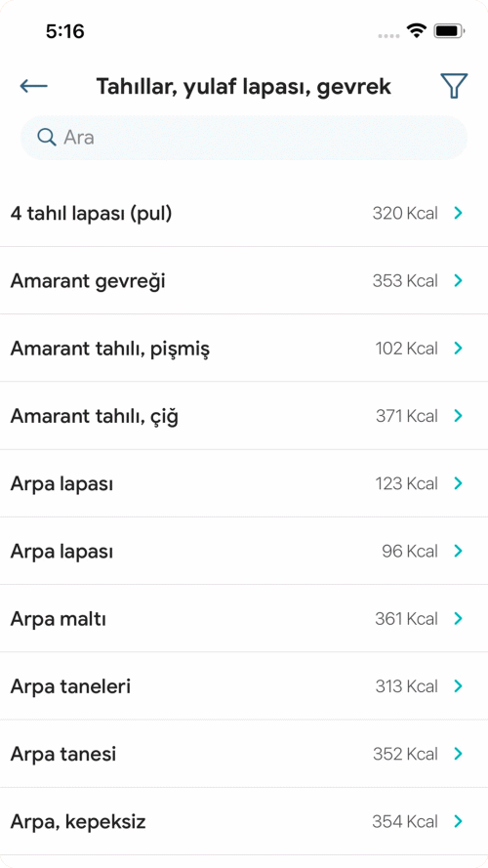
Task: Select Arpa tanesi 352 Kcal row
Action: click(x=244, y=754)
